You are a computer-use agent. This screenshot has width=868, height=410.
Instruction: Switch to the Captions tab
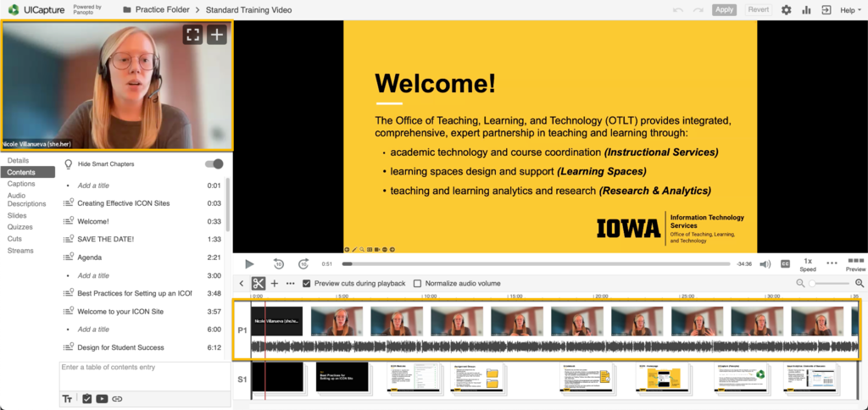[x=21, y=184]
